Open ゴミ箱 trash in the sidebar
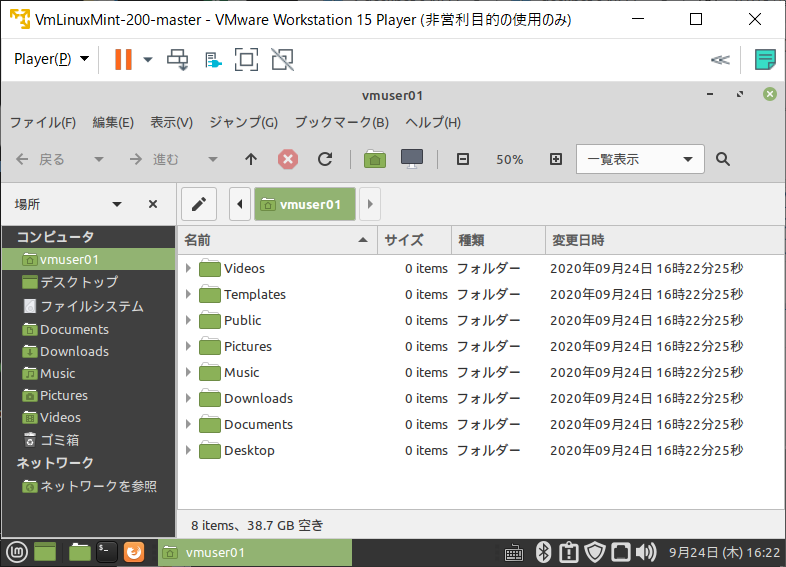786x567 pixels. (89, 440)
